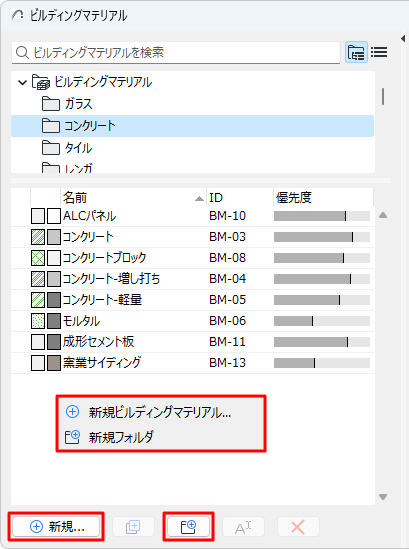
Task: Click dark surface swatch of モルタル row
Action: pos(54,321)
